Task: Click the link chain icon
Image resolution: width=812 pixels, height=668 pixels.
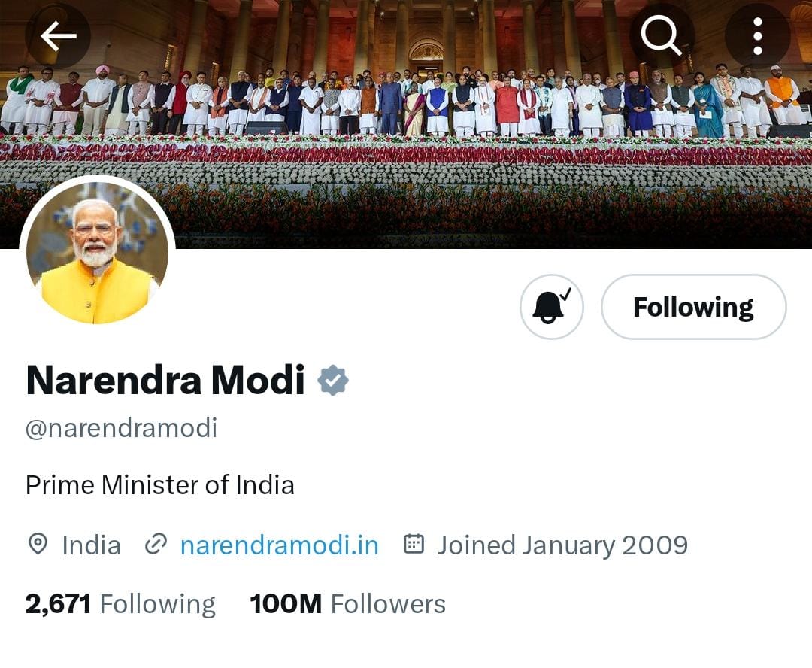Action: click(x=156, y=545)
